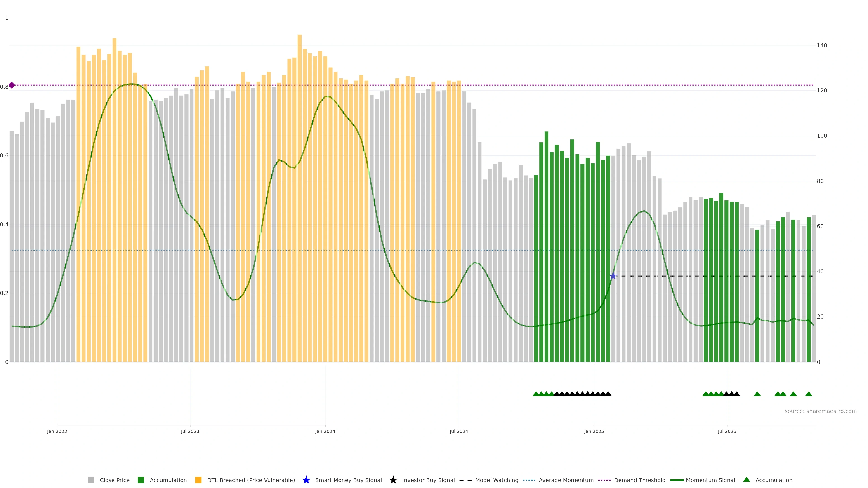This screenshot has height=488, width=868.
Task: Click the blue star marker on the chart
Action: pos(613,276)
